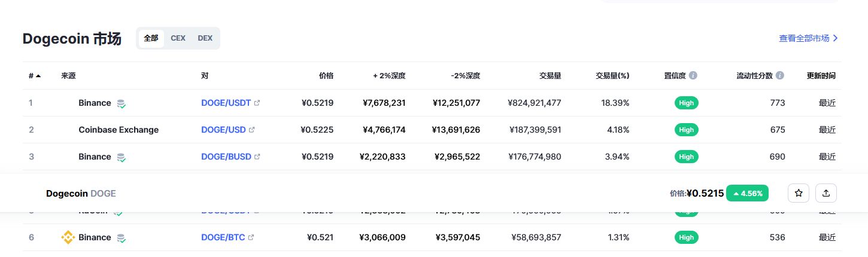Switch to the CEX market tab
Image resolution: width=868 pixels, height=257 pixels.
click(178, 38)
